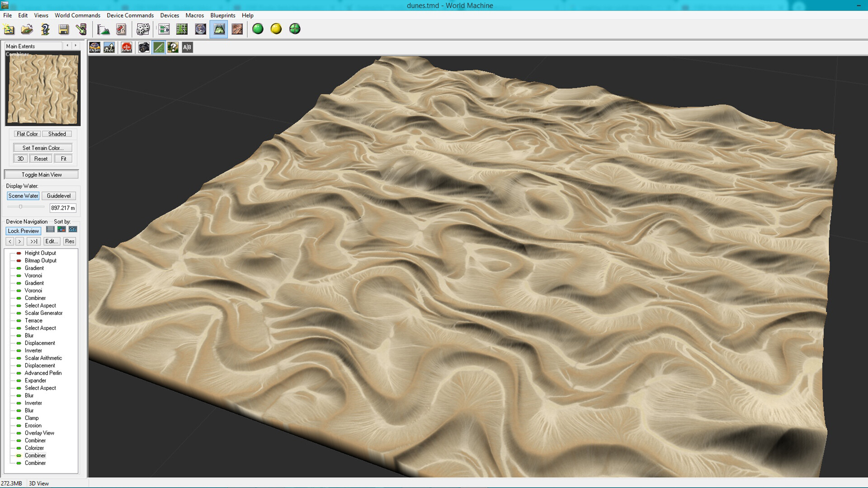Click the A|B compare view icon

(x=187, y=47)
